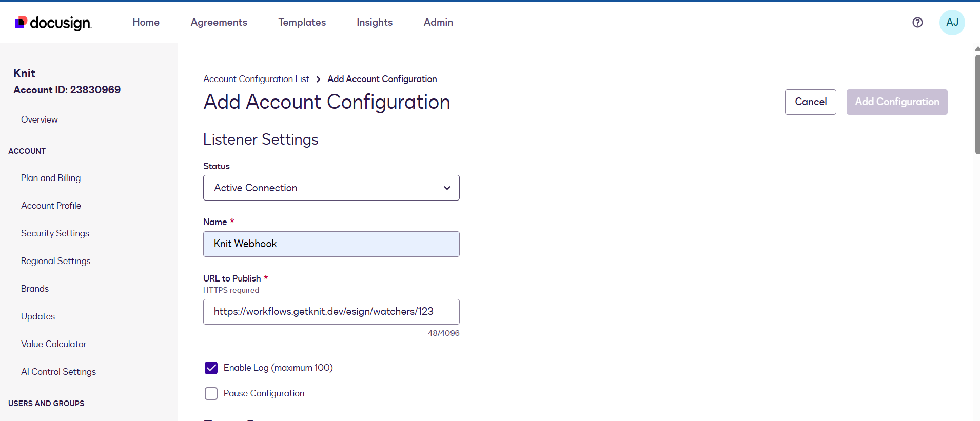The width and height of the screenshot is (980, 421).
Task: Open the Agreements tab
Action: 219,22
